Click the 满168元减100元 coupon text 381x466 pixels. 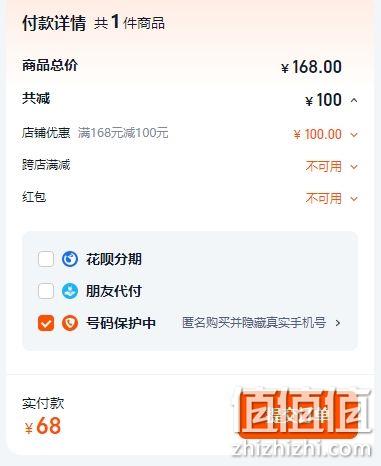[123, 133]
